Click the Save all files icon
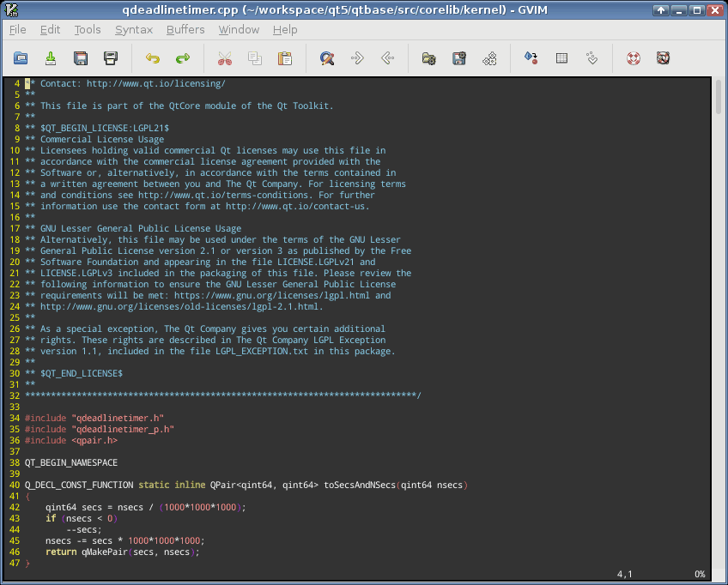728x585 pixels. coord(81,58)
